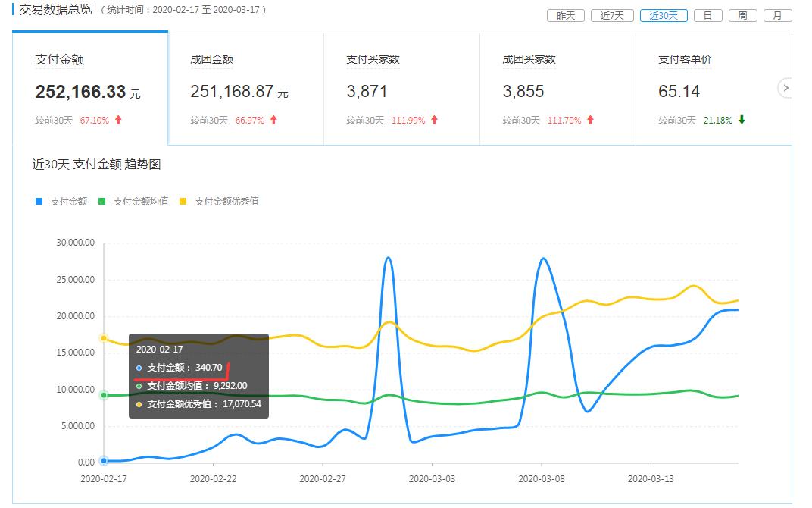Click the yellow data point on the left axis
This screenshot has height=508, width=812.
(104, 338)
